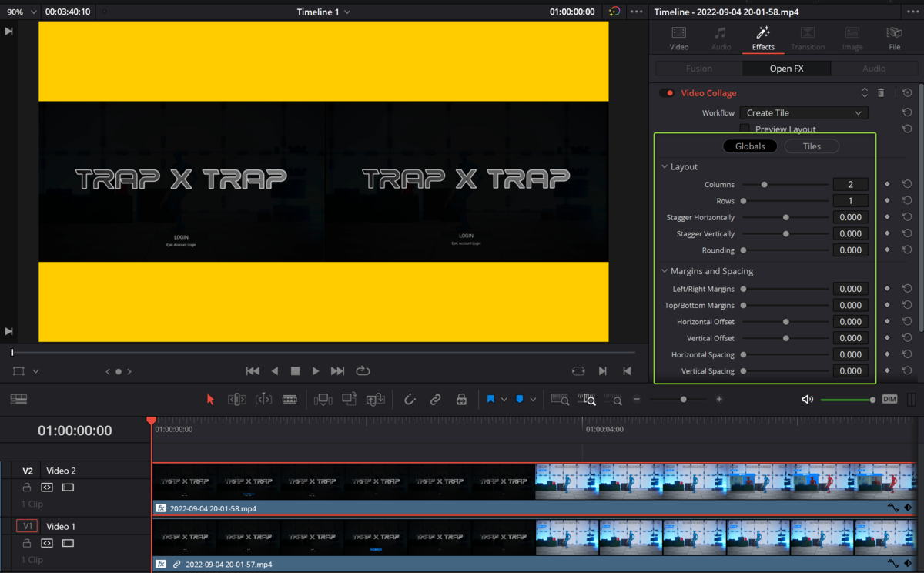The height and width of the screenshot is (573, 924).
Task: Enable the Preview Layout checkbox
Action: [x=745, y=129]
